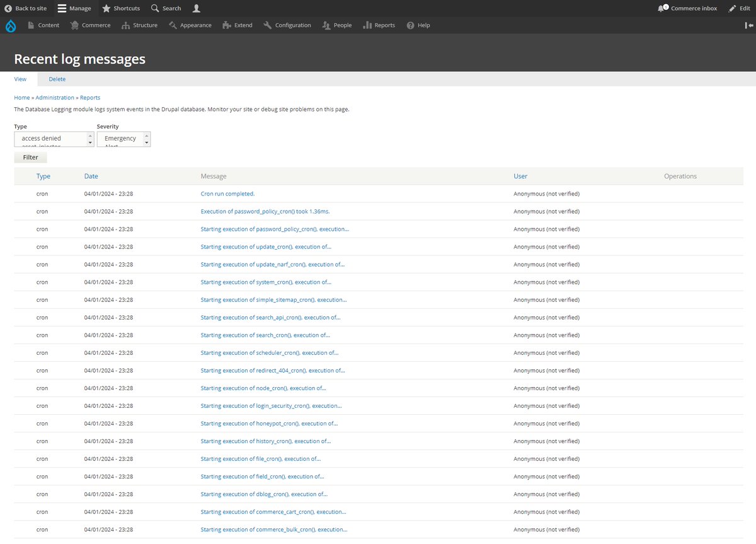This screenshot has width=756, height=544.
Task: Open 'Starting execution of system_cron()' message
Action: (x=266, y=282)
